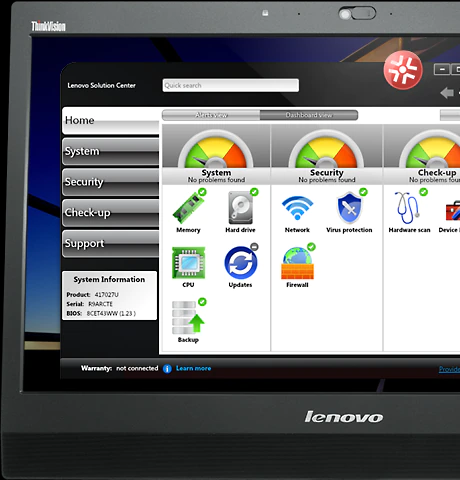This screenshot has height=480, width=460.
Task: Focus the Quick search field
Action: click(231, 85)
